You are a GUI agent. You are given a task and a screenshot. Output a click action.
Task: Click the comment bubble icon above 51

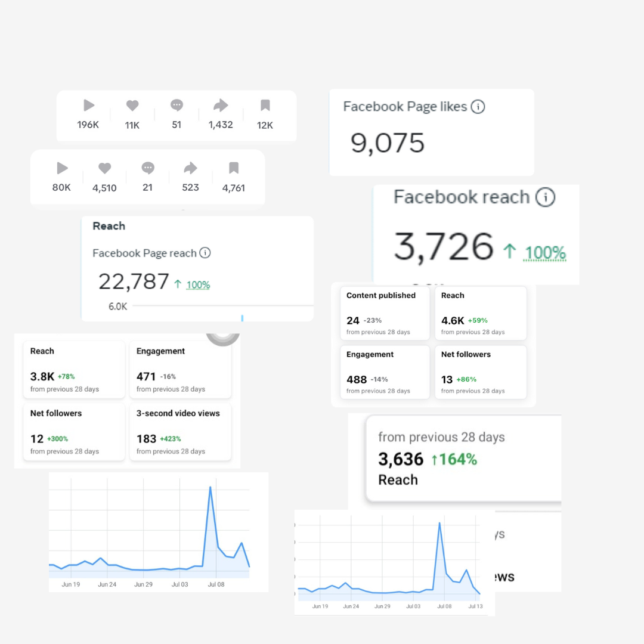click(177, 106)
